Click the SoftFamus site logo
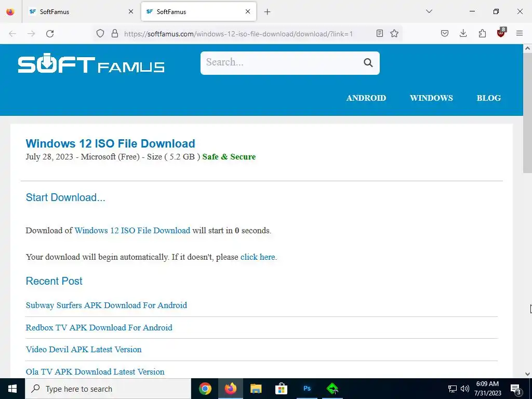The height and width of the screenshot is (399, 532). pos(91,63)
